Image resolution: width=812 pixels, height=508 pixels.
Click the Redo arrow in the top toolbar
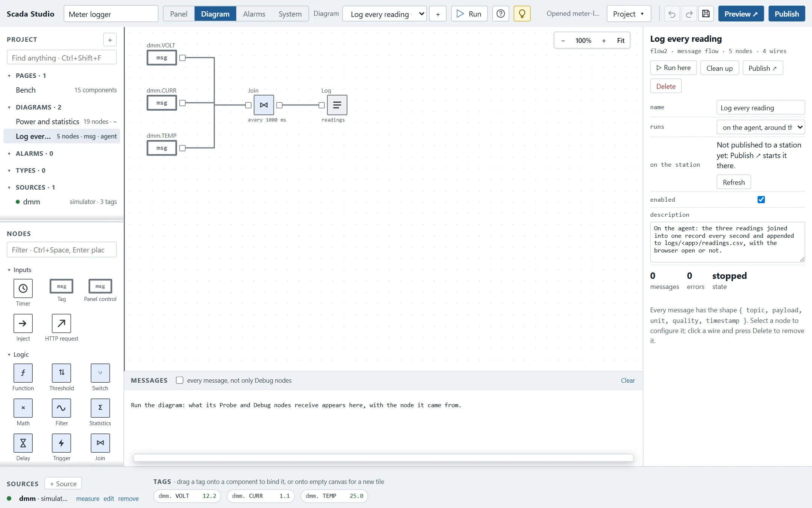tap(689, 14)
